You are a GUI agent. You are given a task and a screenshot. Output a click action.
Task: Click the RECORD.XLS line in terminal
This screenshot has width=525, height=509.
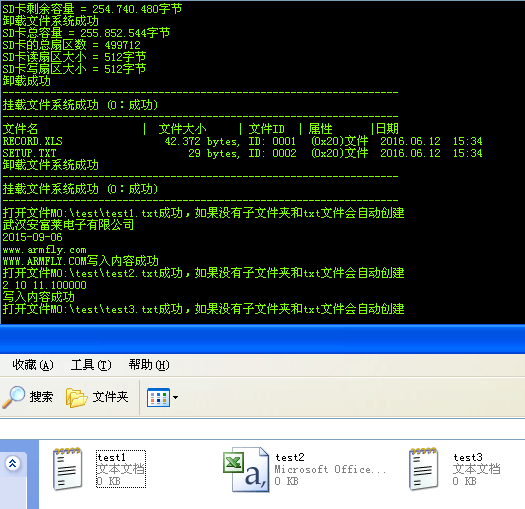point(242,141)
